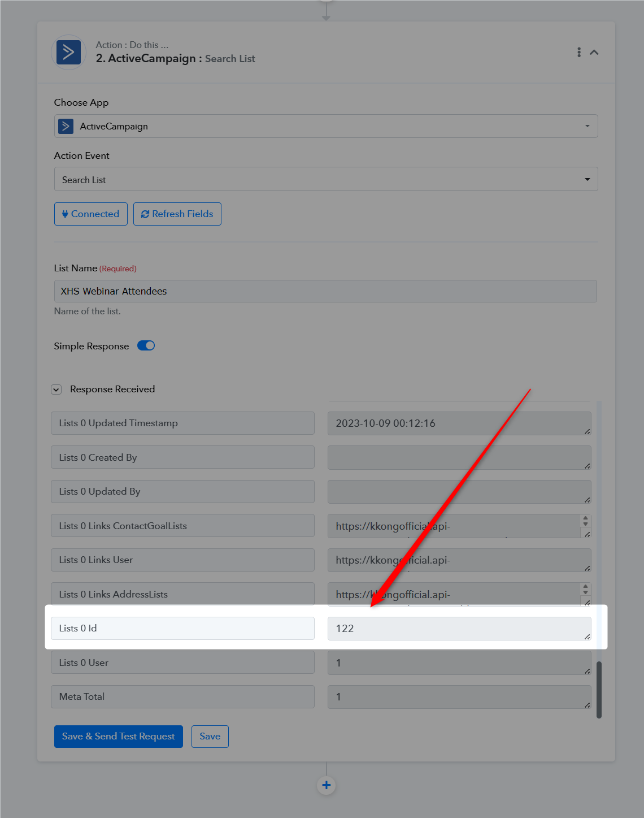This screenshot has height=818, width=644.
Task: Click the Refresh Fields button
Action: (x=177, y=214)
